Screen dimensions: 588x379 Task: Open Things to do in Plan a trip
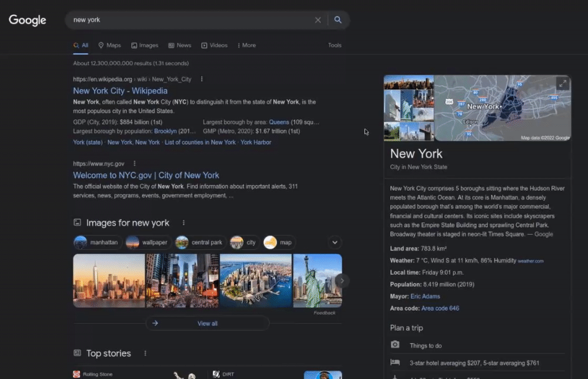(477, 345)
